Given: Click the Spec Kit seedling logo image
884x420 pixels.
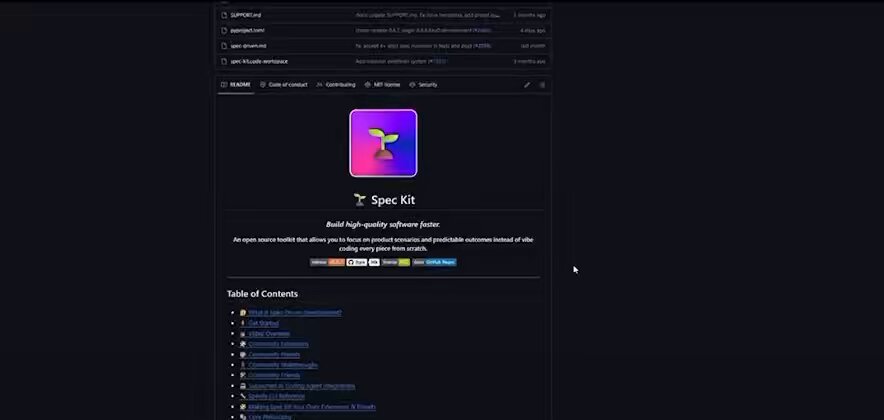Looking at the screenshot, I should coord(383,143).
